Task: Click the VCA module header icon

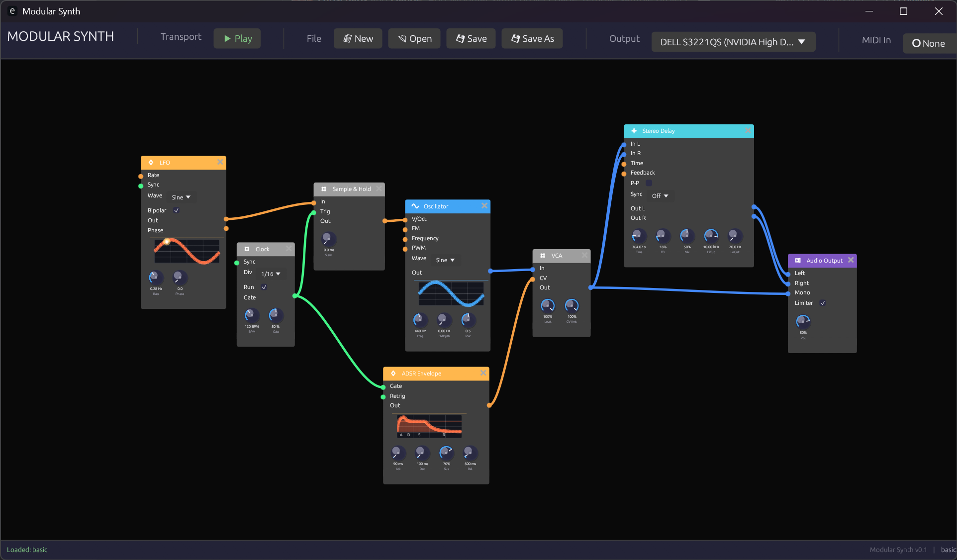Action: coord(542,256)
